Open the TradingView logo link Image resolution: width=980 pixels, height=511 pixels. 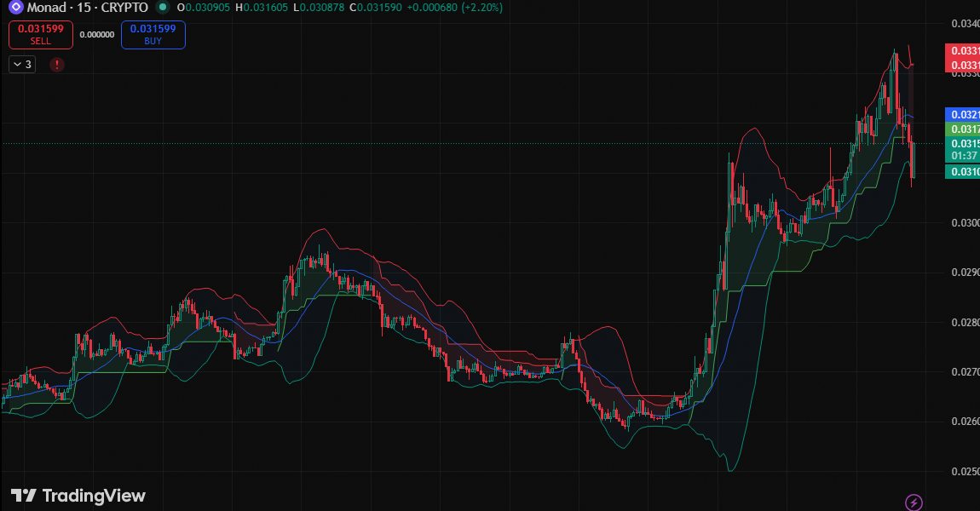78,496
